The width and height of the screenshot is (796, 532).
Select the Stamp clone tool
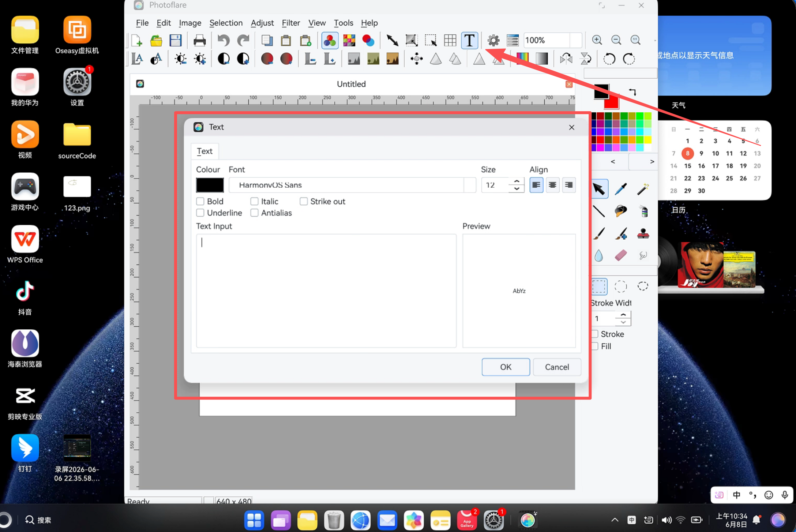[x=643, y=233]
